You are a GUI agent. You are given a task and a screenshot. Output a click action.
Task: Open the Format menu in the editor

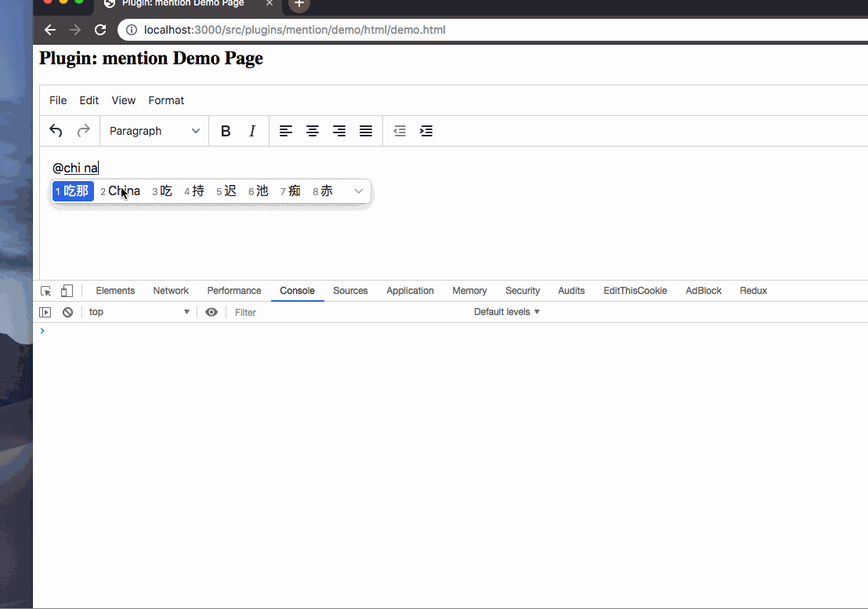[x=166, y=100]
